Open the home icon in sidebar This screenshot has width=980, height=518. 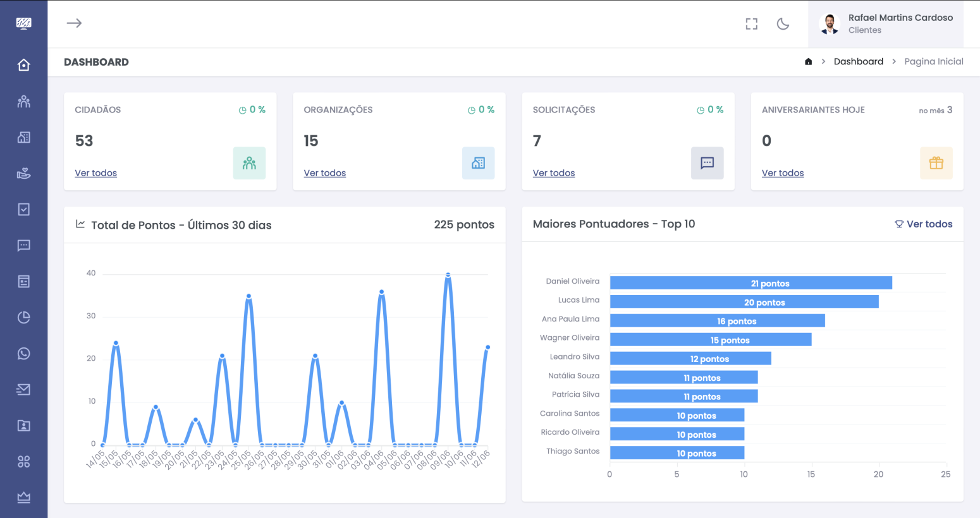(23, 65)
